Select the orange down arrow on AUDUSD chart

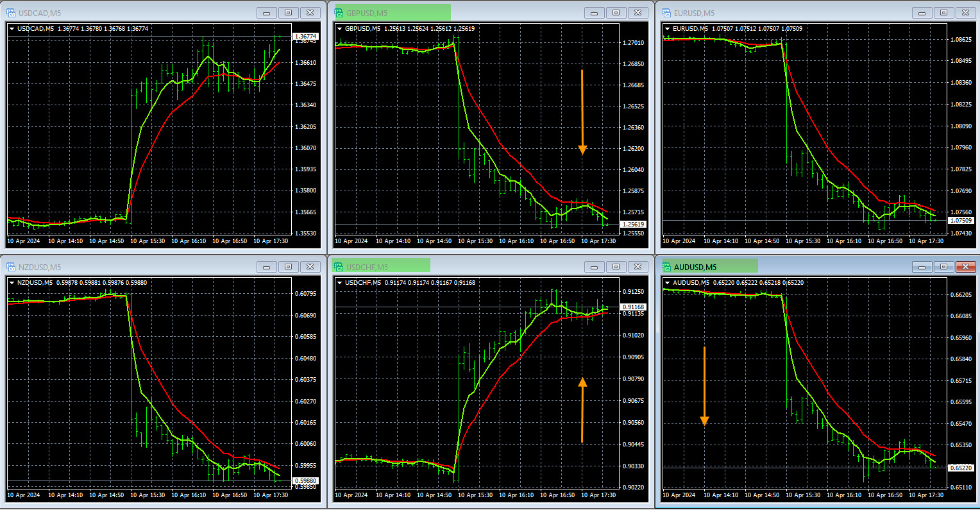click(x=704, y=386)
